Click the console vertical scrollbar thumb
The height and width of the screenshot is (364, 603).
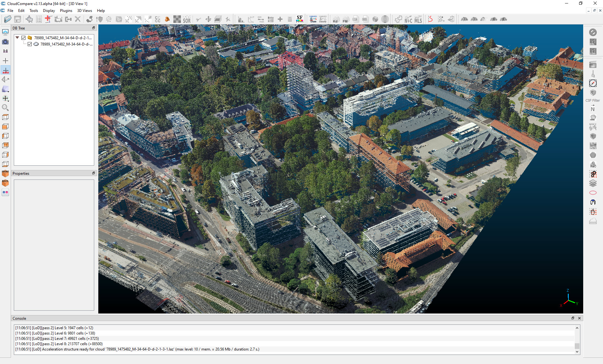point(577,345)
